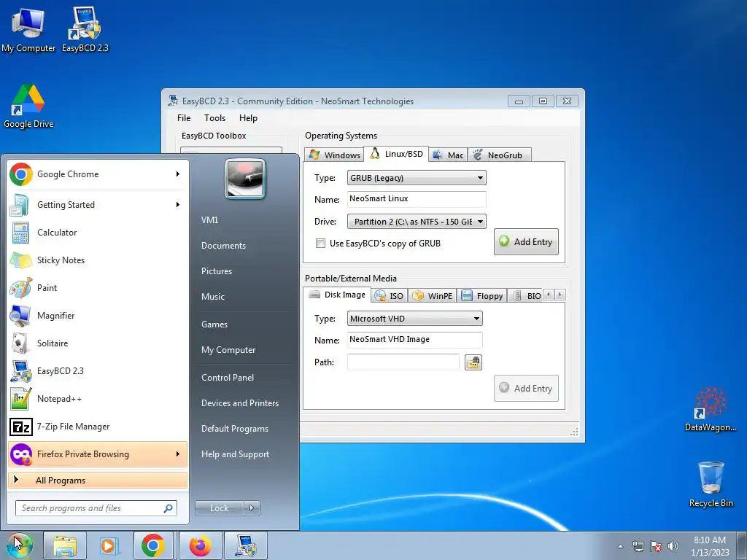Open the Recycle Bin

tap(711, 484)
